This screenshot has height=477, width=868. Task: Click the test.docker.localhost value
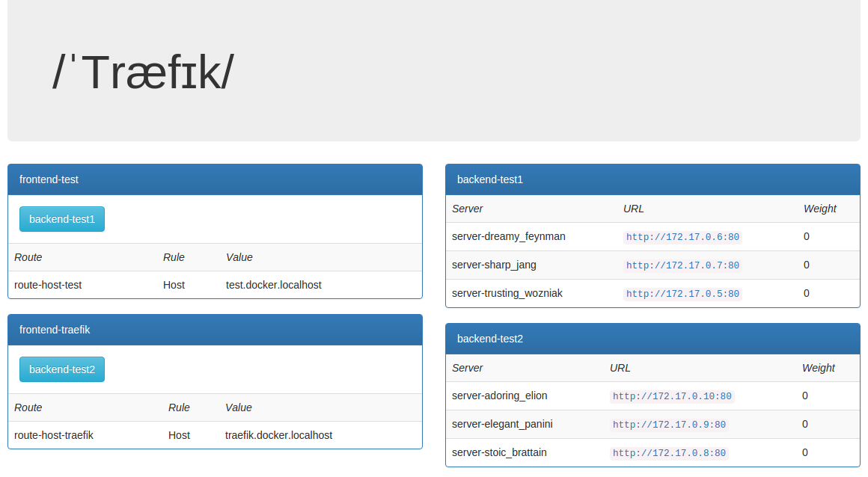(x=272, y=285)
